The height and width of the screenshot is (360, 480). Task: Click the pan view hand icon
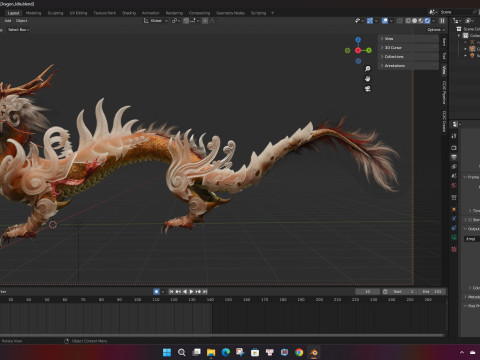[x=367, y=79]
